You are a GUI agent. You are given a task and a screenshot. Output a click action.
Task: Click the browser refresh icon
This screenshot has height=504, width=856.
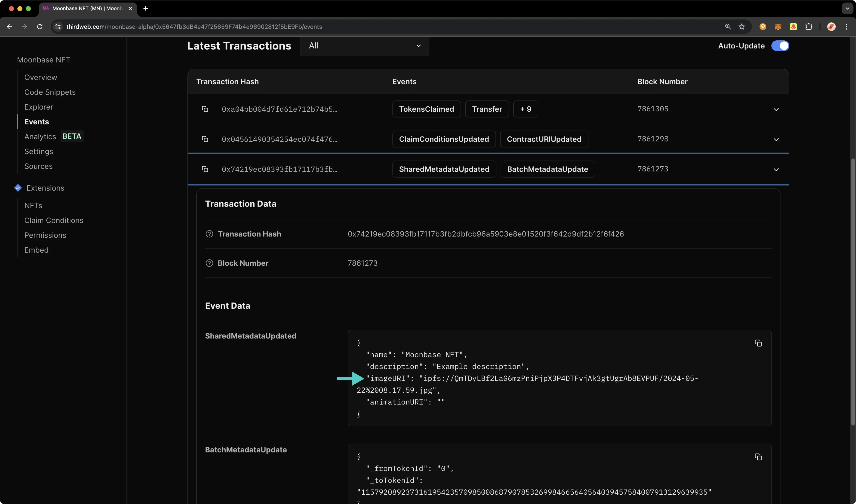[39, 26]
